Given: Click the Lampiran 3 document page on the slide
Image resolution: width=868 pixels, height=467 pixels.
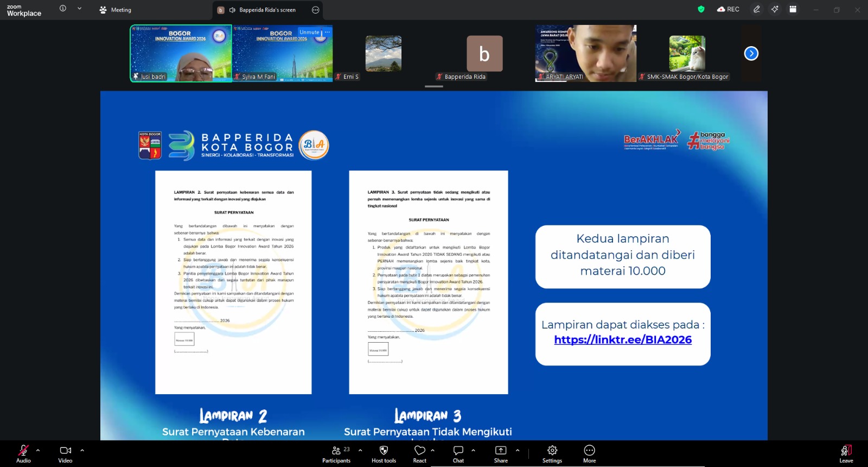Looking at the screenshot, I should coord(429,282).
